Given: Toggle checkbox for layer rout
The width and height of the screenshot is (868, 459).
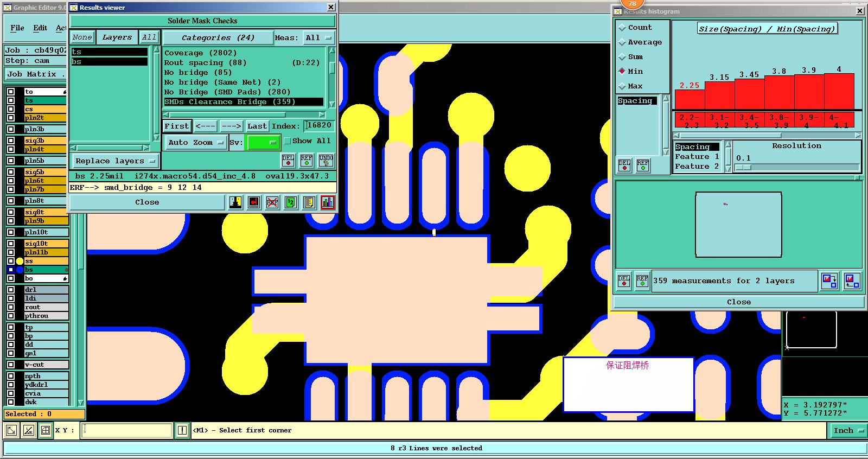Looking at the screenshot, I should [11, 307].
